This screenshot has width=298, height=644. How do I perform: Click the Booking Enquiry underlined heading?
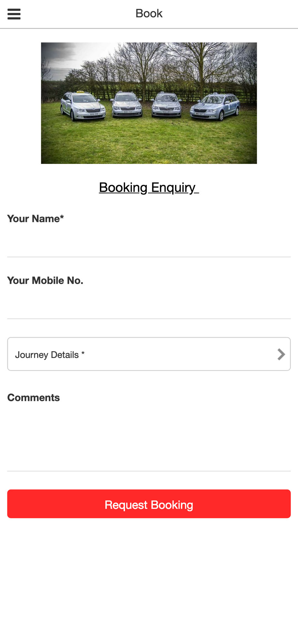click(149, 187)
